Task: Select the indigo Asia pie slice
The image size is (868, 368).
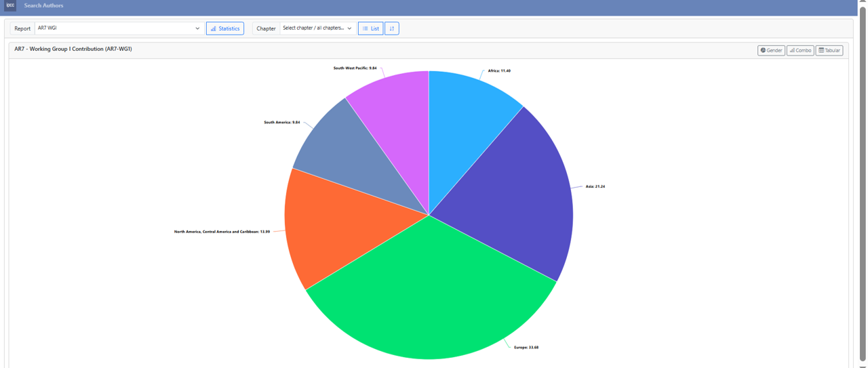Action: coord(515,197)
